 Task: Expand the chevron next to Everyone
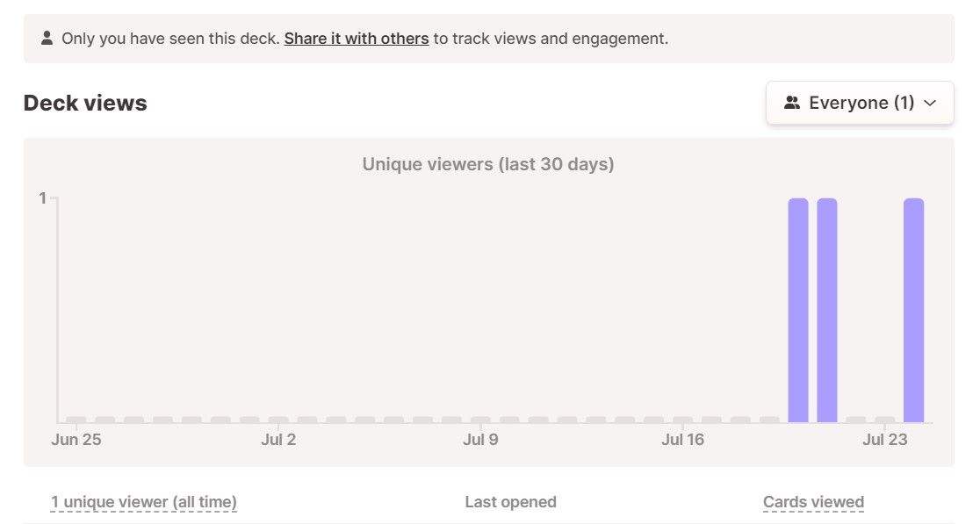coord(929,103)
